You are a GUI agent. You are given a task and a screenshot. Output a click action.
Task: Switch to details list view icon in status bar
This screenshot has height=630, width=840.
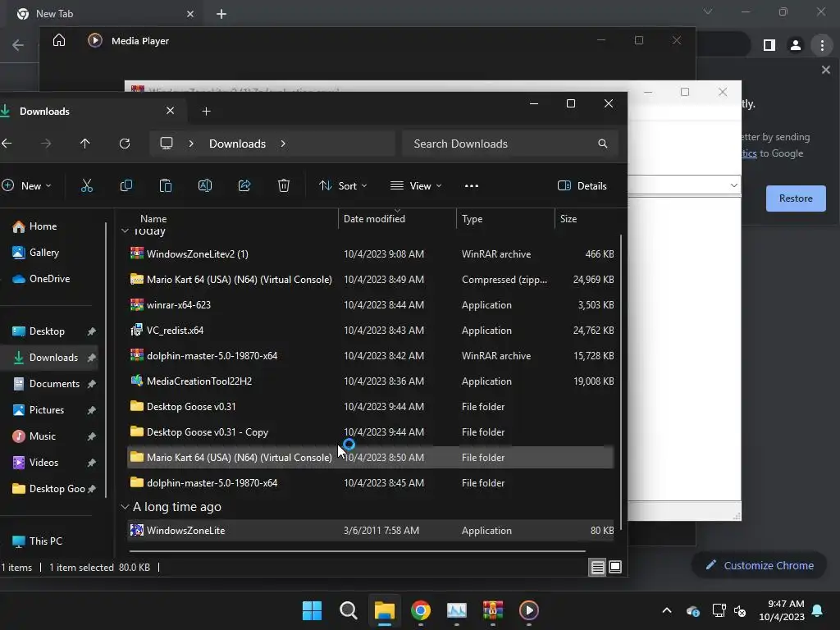597,567
